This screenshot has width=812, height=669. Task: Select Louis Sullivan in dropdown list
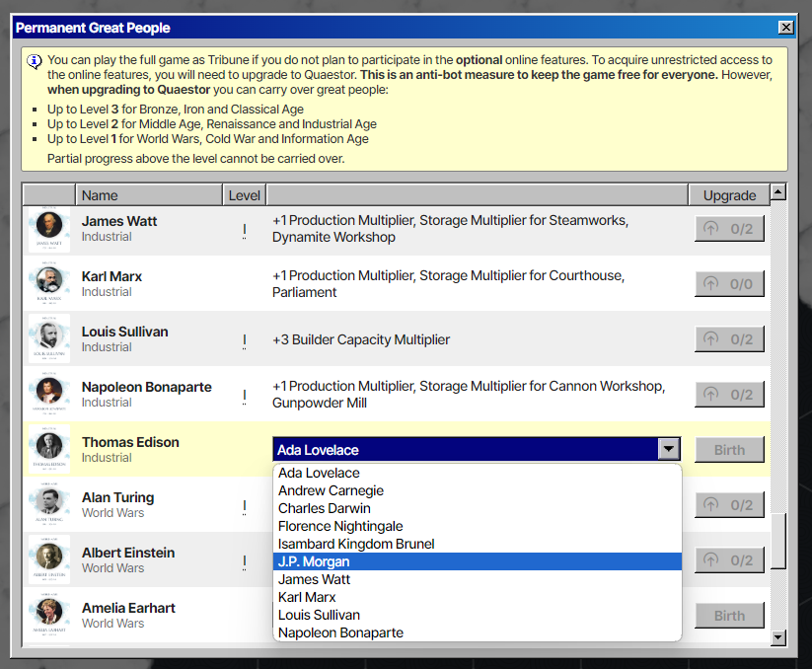[x=477, y=615]
